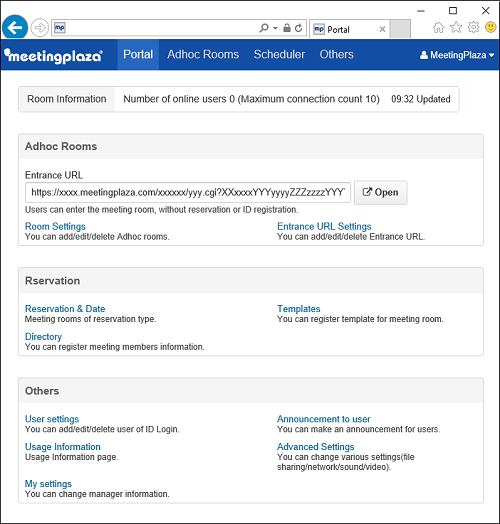Click the mp site icon in address bar
The width and height of the screenshot is (500, 524).
[x=60, y=28]
